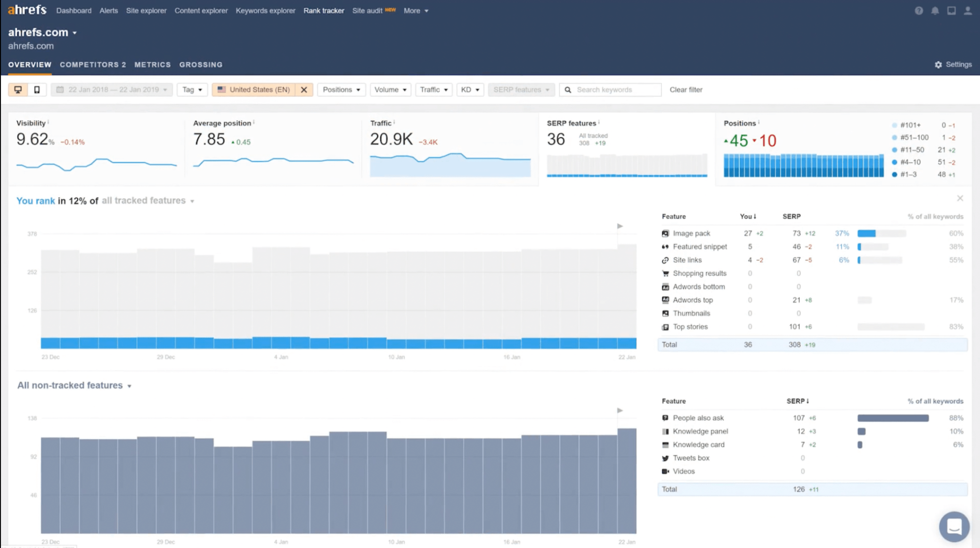
Task: Click the Image pack feature icon
Action: (665, 234)
